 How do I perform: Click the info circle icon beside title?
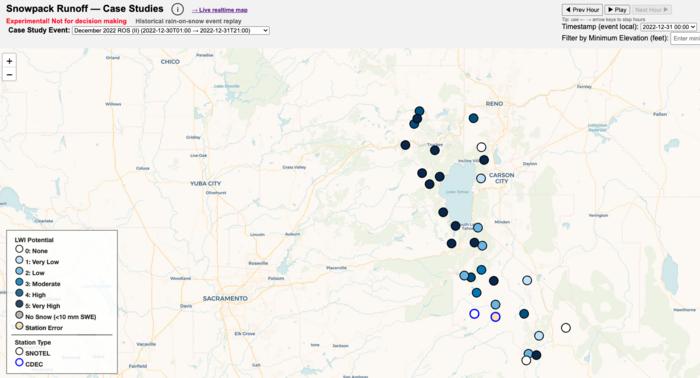point(177,9)
